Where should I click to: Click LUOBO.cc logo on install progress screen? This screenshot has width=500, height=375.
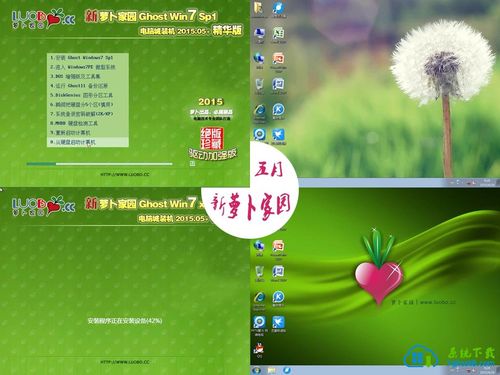tap(43, 207)
